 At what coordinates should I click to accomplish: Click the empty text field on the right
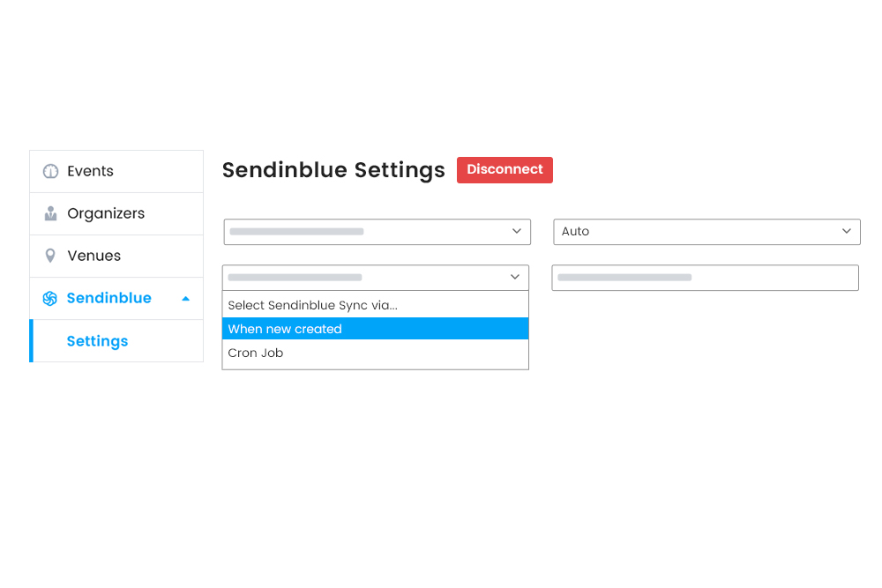coord(705,278)
